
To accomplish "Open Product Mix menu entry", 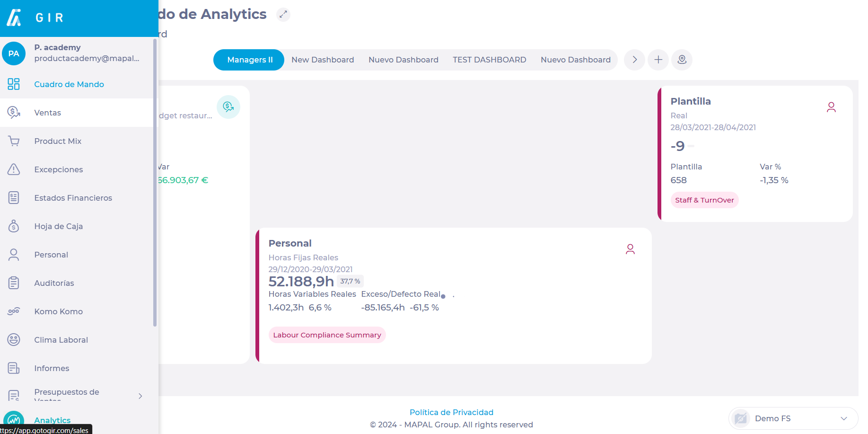I will [x=76, y=141].
